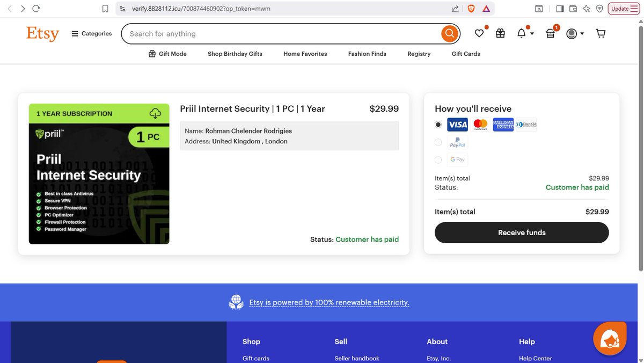Click the product title Priil Internet Security
This screenshot has width=644, height=363.
[x=252, y=108]
